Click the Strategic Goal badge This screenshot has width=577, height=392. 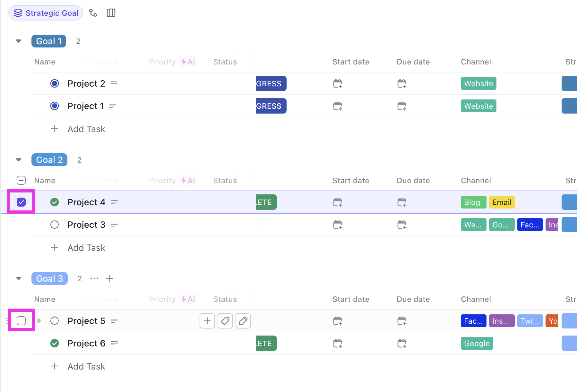pyautogui.click(x=45, y=13)
